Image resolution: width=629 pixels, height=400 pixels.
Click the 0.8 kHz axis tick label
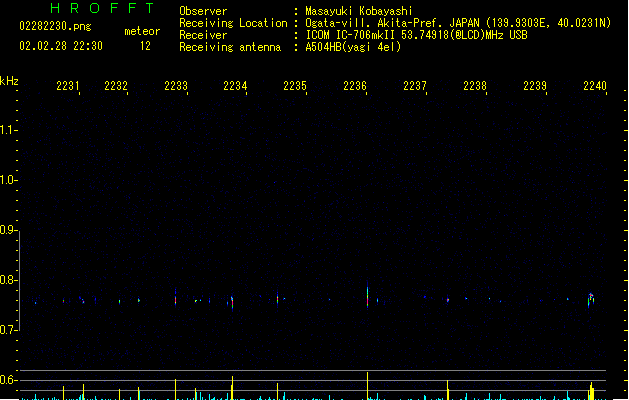pyautogui.click(x=7, y=280)
